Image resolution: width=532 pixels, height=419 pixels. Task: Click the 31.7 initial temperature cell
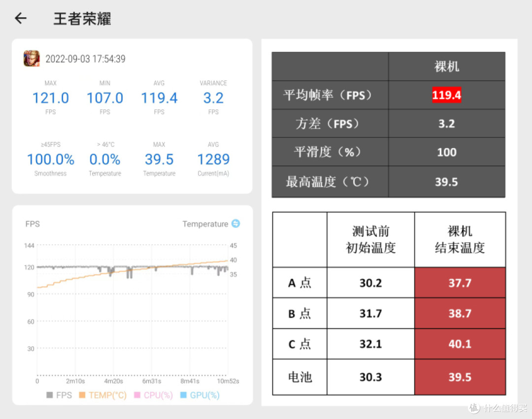point(370,313)
